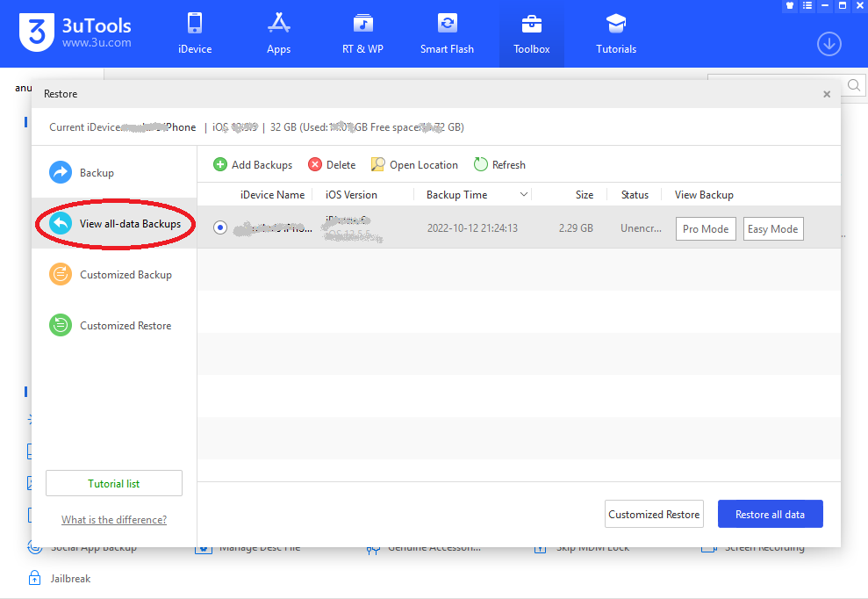This screenshot has height=599, width=868.
Task: Delete the selected backup
Action: tap(332, 164)
